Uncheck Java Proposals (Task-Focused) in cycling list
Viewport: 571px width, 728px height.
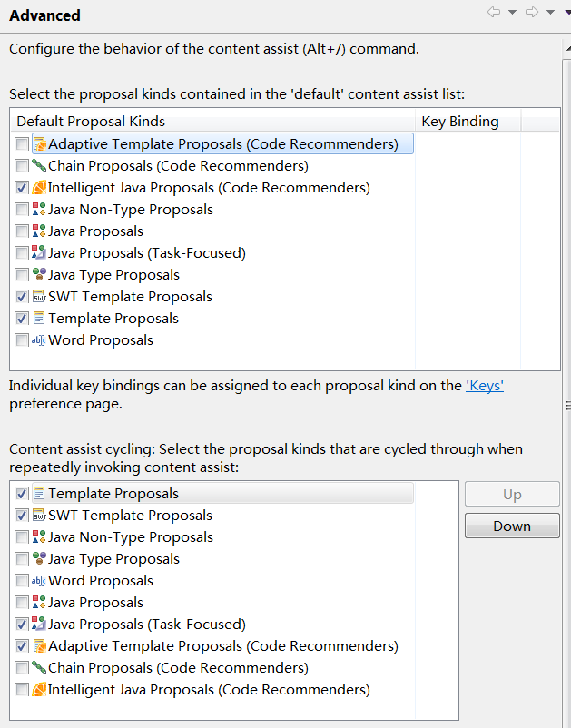22,625
